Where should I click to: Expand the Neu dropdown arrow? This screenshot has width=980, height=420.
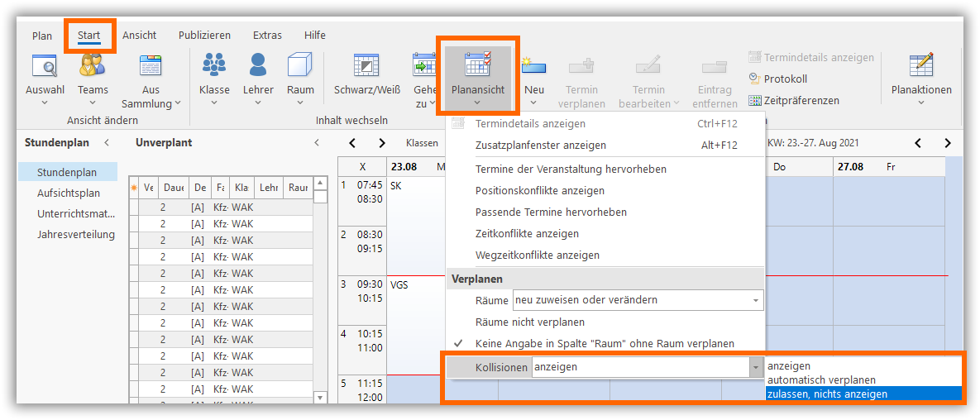pos(534,103)
